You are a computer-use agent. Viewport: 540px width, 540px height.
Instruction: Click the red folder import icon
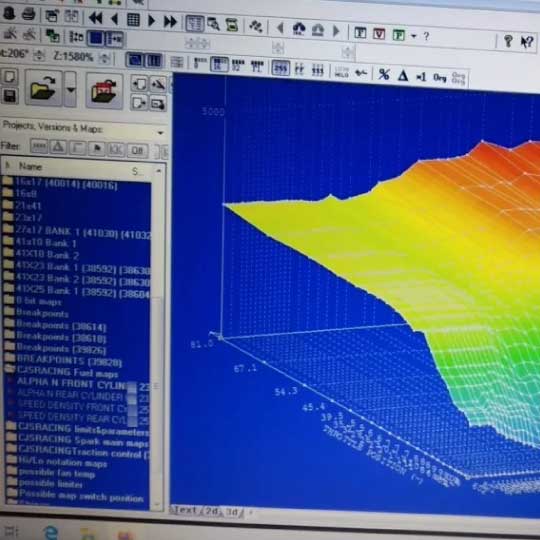click(104, 91)
